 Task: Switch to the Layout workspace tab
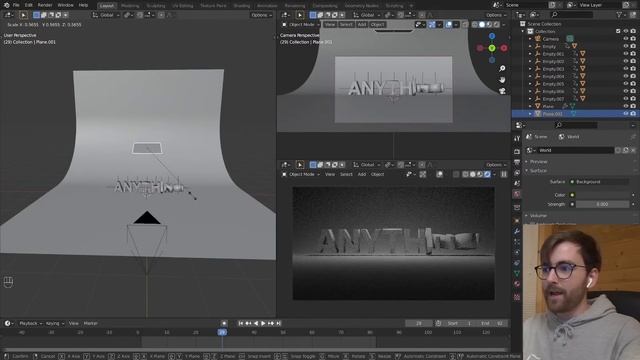point(107,6)
